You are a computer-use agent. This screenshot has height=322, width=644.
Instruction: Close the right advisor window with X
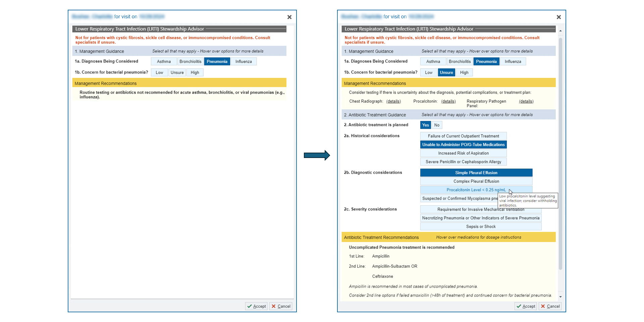coord(559,17)
